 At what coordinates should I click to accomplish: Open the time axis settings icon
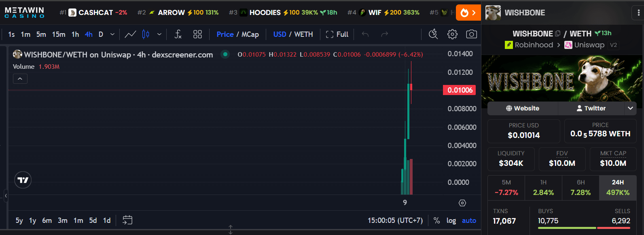tap(462, 203)
